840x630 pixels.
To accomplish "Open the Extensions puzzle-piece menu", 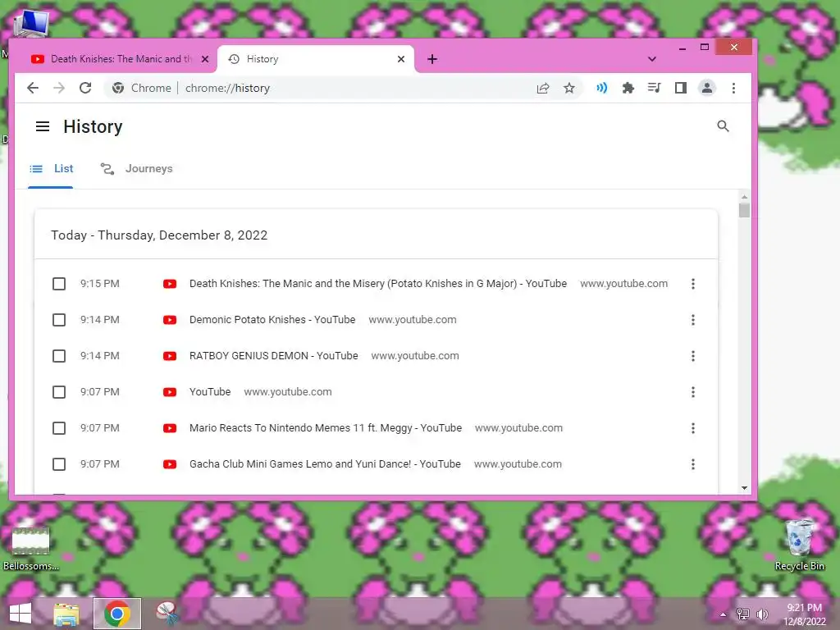I will click(628, 88).
